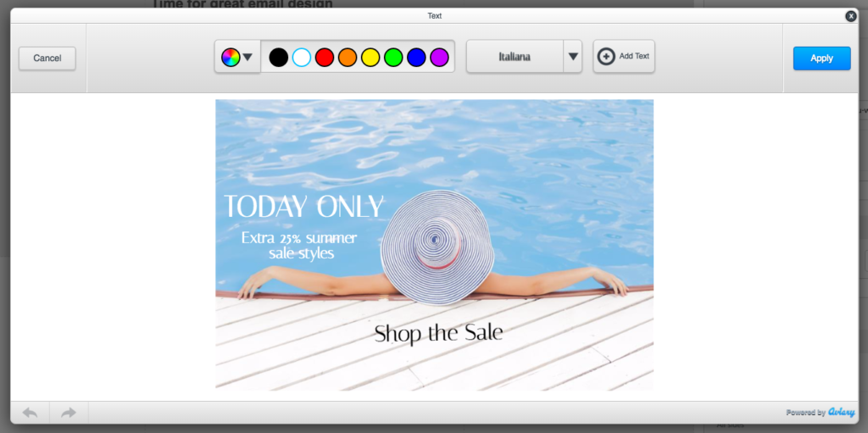Redo the last undone action
Viewport: 868px width, 433px height.
coord(69,413)
